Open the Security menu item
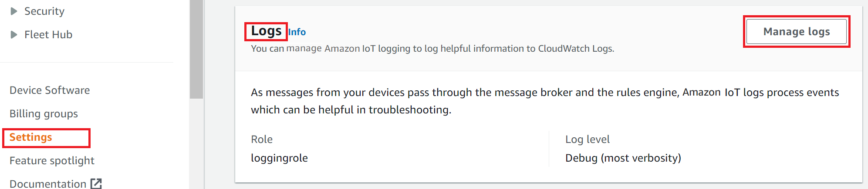Viewport: 868px width, 189px height. 44,11
